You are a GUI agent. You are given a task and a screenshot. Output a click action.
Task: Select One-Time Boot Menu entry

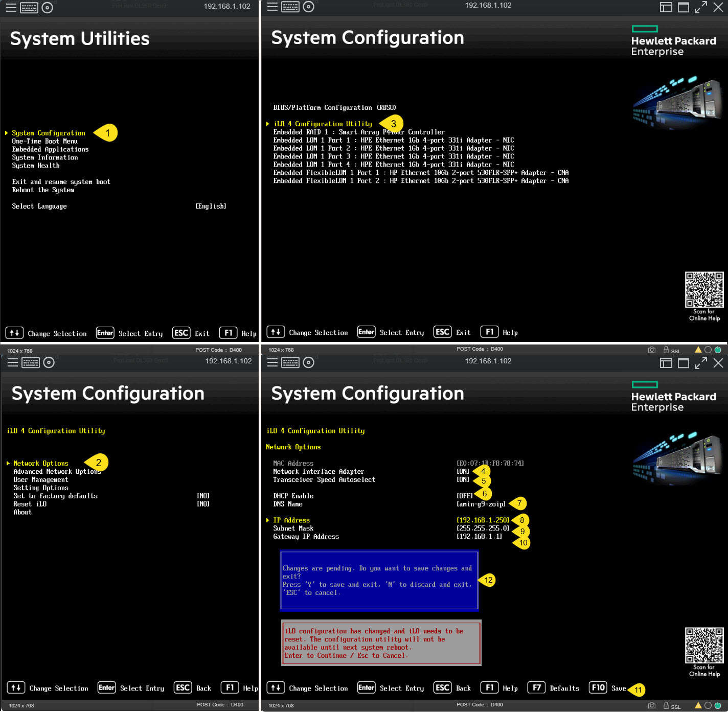point(45,142)
